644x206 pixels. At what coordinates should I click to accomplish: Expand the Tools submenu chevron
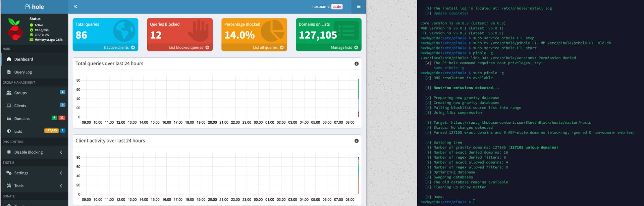click(61, 186)
